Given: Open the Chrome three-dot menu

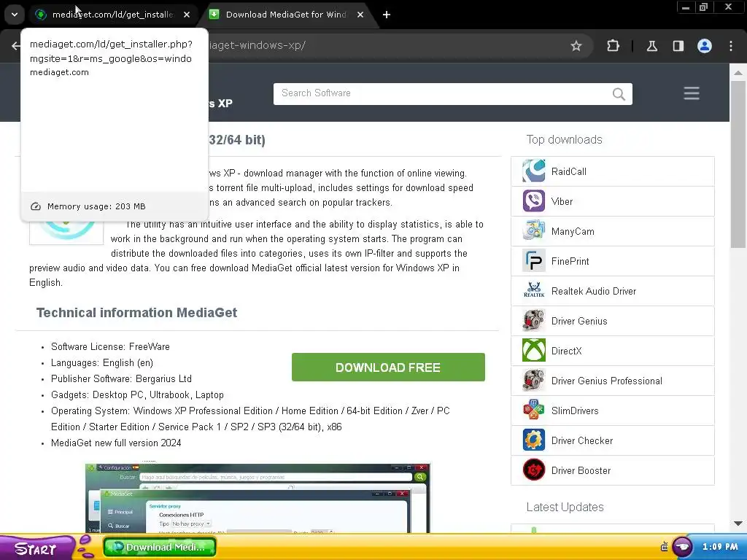Looking at the screenshot, I should point(731,46).
